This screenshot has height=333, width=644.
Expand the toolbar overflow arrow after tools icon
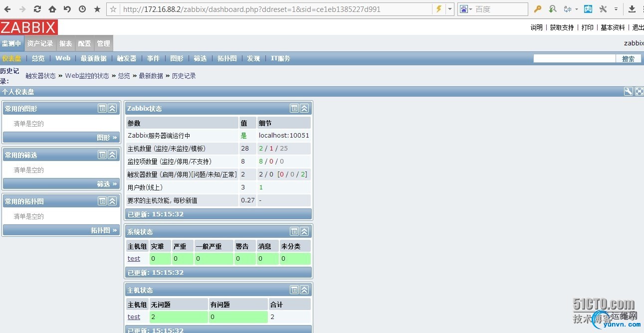pyautogui.click(x=616, y=9)
